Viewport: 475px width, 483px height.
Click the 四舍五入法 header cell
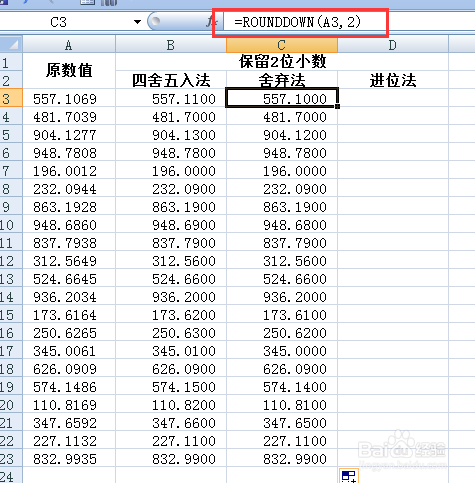tap(171, 80)
